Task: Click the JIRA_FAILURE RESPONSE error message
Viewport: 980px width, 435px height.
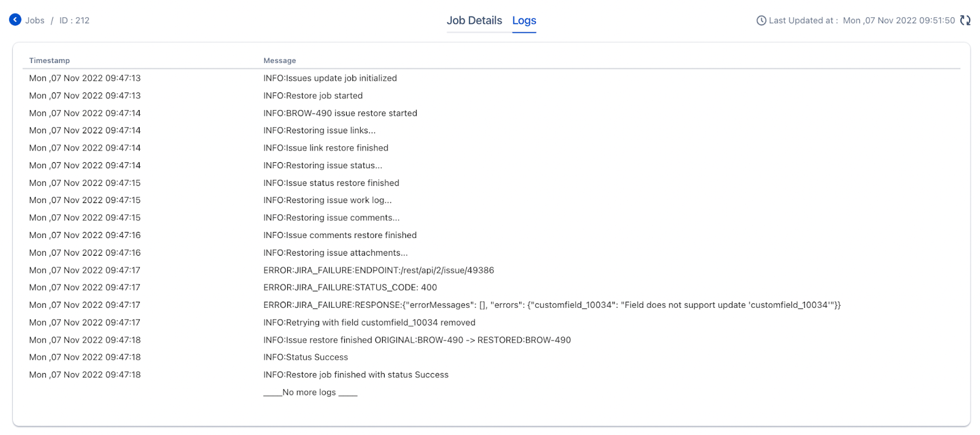Action: pyautogui.click(x=552, y=305)
